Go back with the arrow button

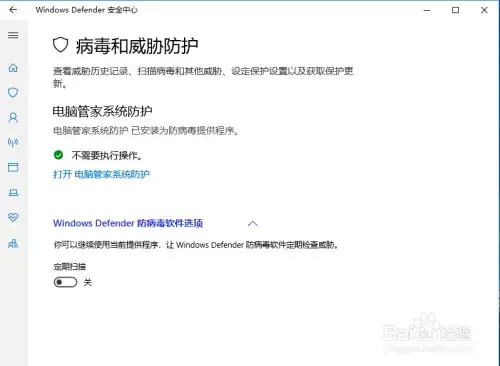[x=13, y=10]
